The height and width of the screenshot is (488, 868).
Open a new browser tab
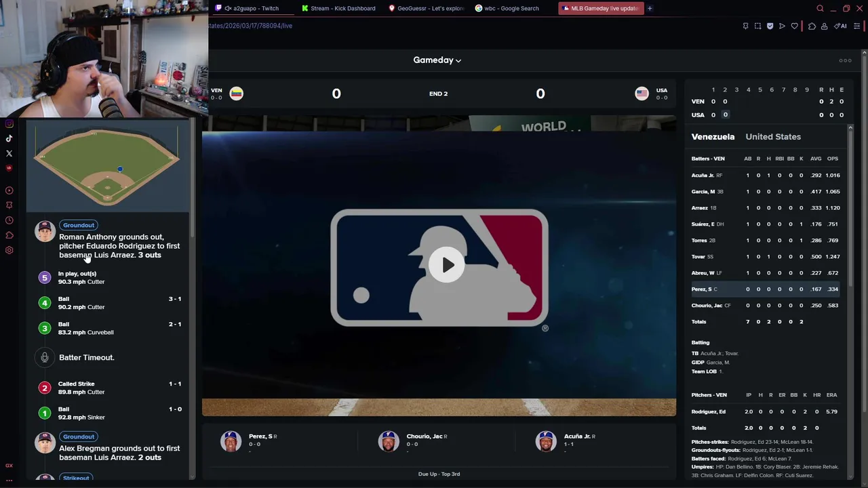pos(650,8)
